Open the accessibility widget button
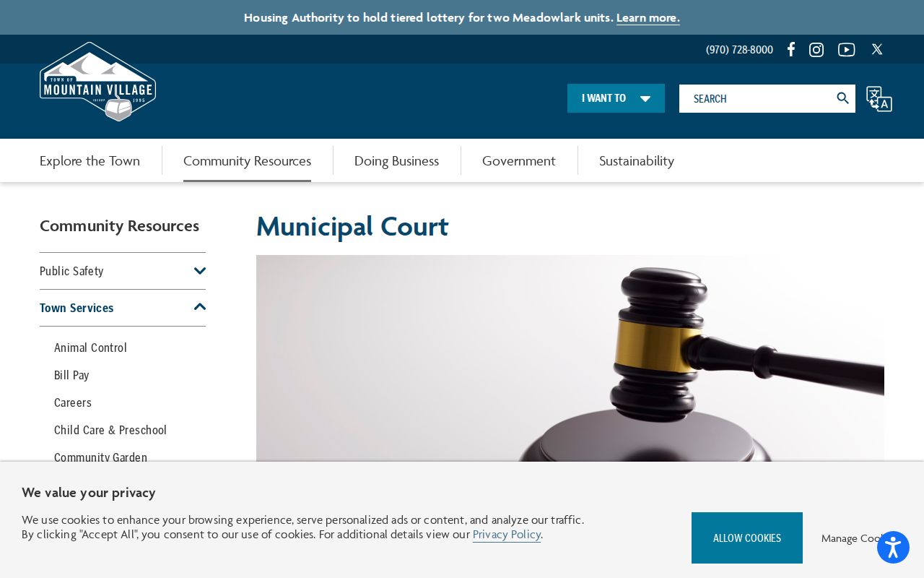 pyautogui.click(x=893, y=548)
